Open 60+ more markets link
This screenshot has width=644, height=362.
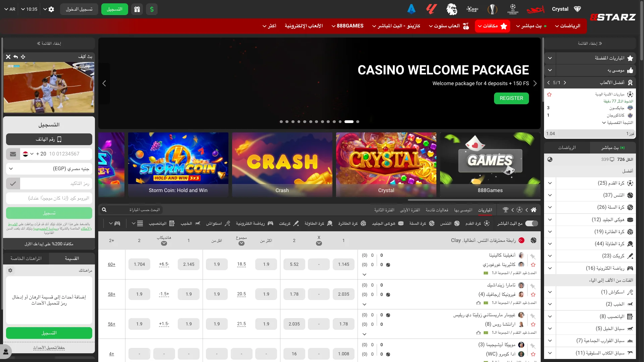(x=112, y=264)
